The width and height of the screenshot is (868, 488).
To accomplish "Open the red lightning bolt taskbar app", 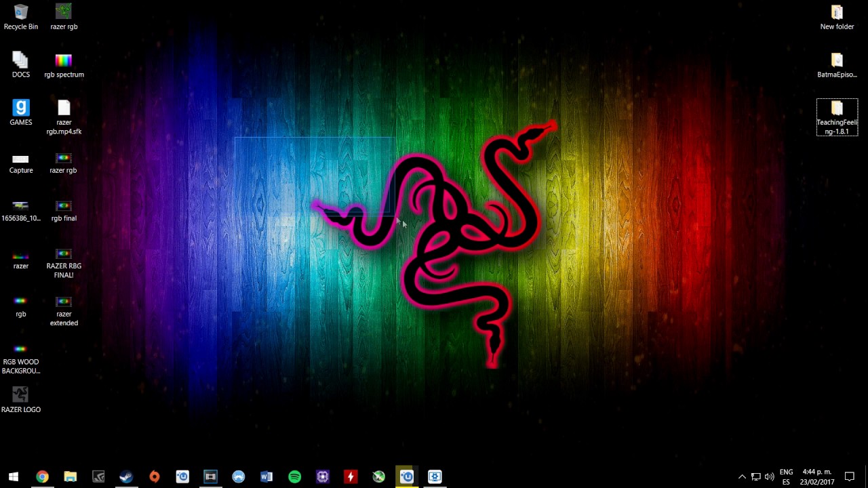I will (351, 476).
